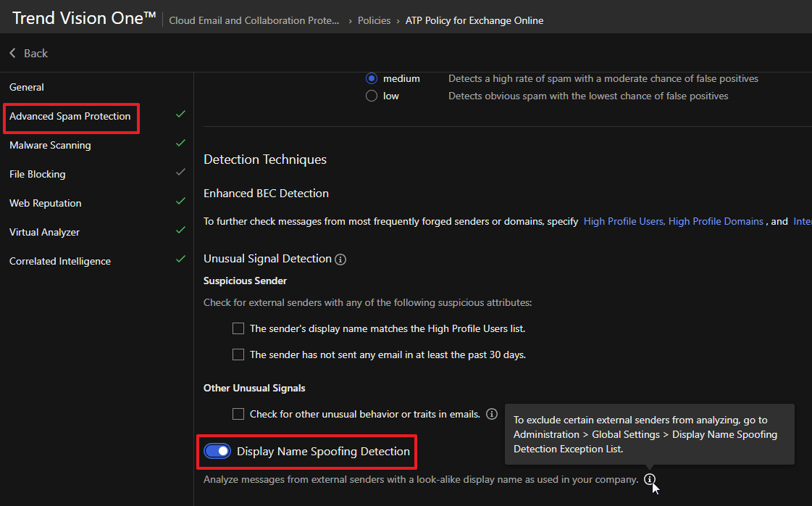Open the File Blocking section
This screenshot has width=812, height=506.
[37, 174]
